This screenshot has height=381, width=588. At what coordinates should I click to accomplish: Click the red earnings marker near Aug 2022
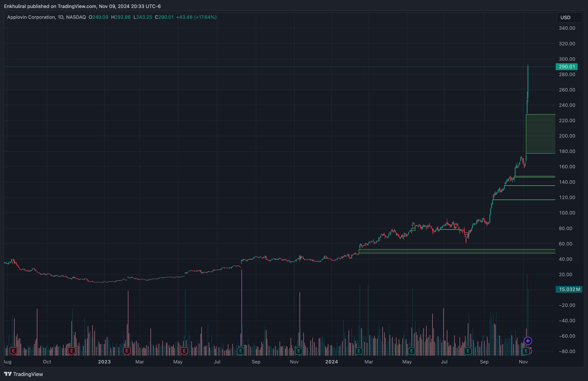[x=13, y=351]
